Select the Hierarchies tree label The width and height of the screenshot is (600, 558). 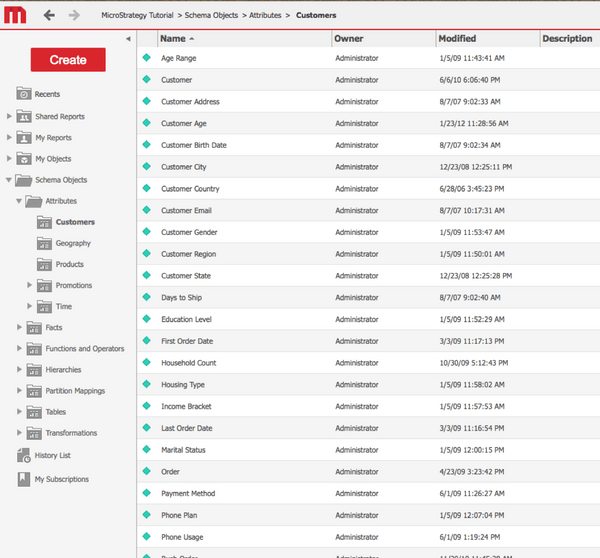[x=63, y=369]
